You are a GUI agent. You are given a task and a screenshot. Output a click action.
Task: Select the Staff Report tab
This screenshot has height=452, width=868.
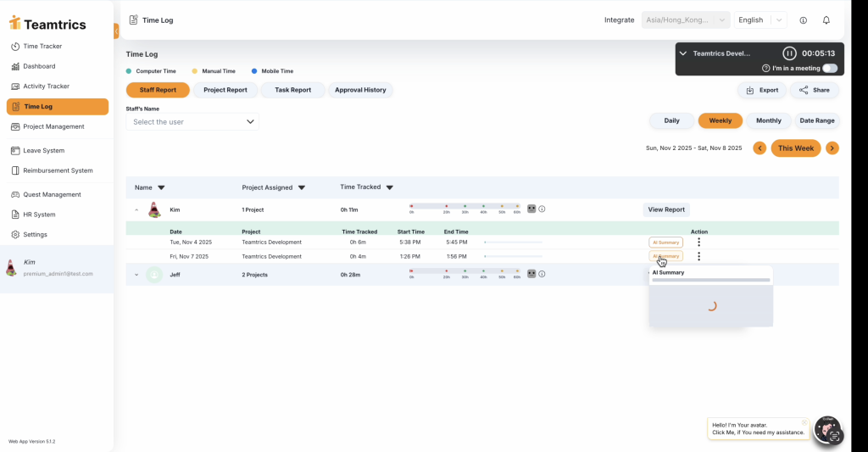(x=158, y=90)
